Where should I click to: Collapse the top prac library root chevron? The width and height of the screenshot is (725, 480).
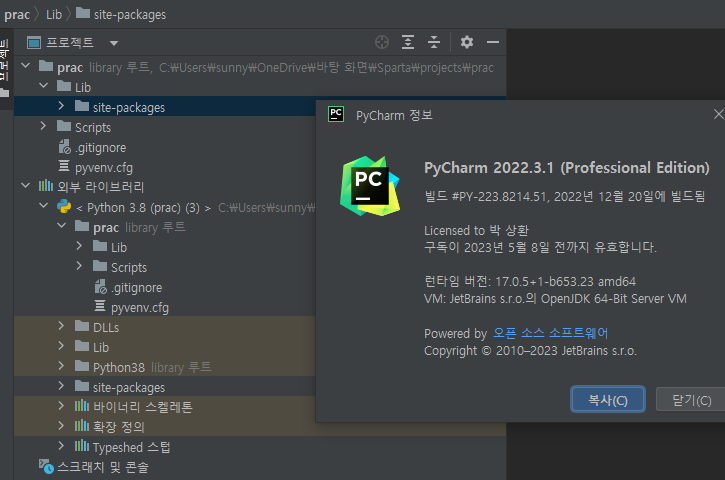coord(26,66)
